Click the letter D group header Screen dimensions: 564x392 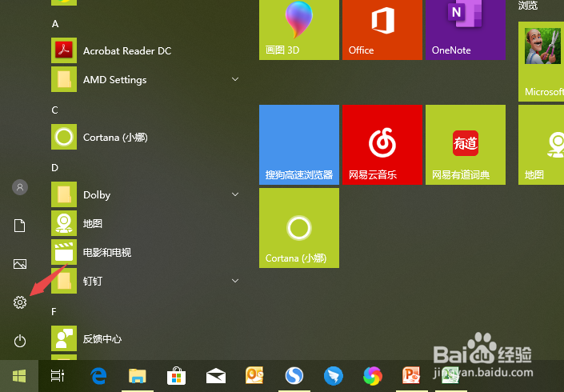(x=54, y=167)
